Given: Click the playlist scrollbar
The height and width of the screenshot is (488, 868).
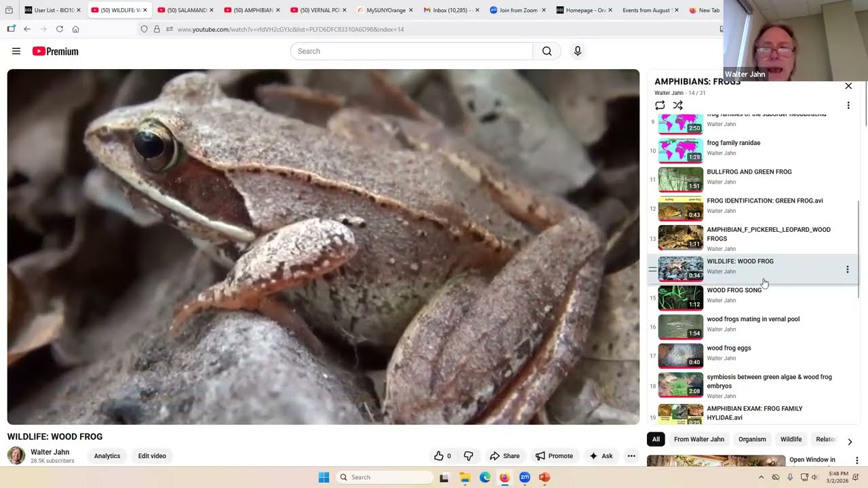Looking at the screenshot, I should pyautogui.click(x=859, y=249).
